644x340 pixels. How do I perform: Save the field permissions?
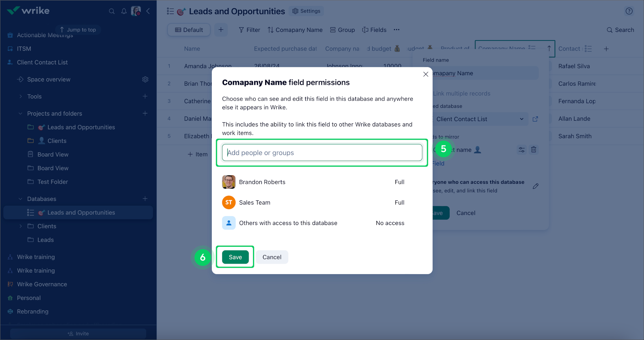[235, 257]
